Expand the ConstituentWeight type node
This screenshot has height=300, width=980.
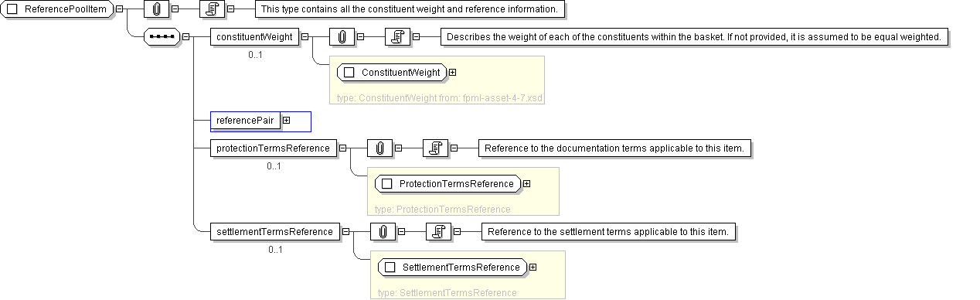tap(452, 73)
